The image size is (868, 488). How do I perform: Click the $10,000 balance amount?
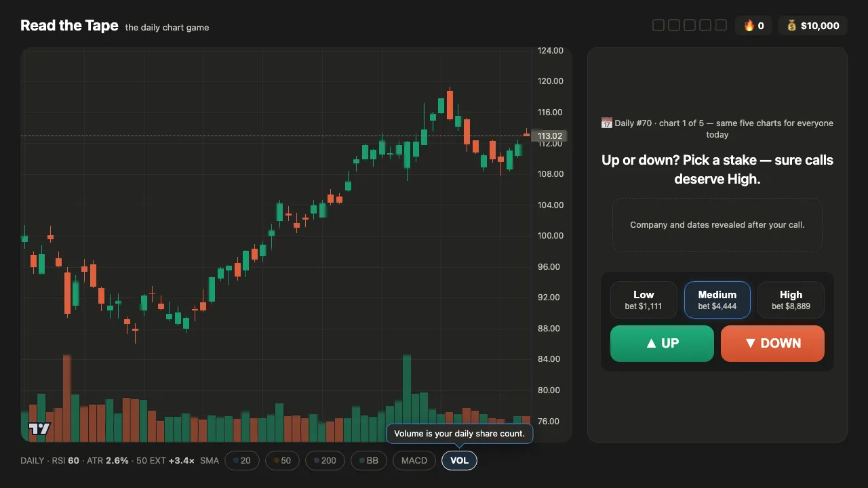[820, 26]
